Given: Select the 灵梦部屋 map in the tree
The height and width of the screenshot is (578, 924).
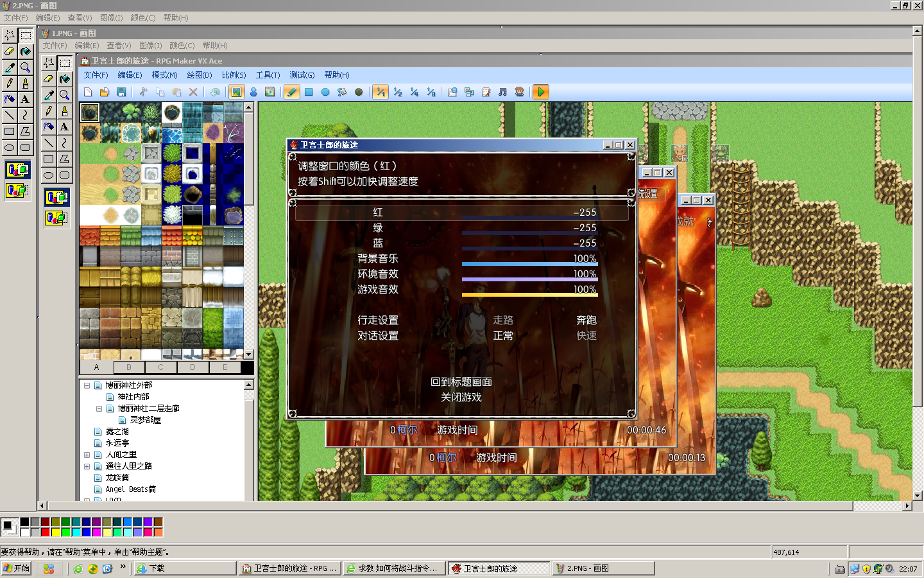Looking at the screenshot, I should click(x=146, y=420).
